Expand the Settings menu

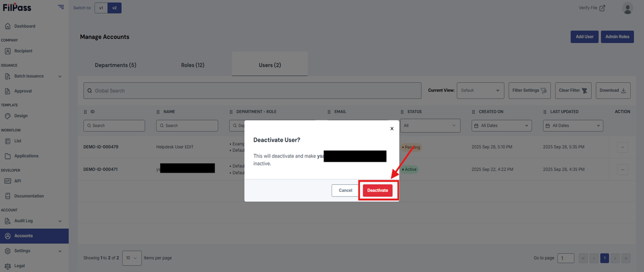[34, 251]
